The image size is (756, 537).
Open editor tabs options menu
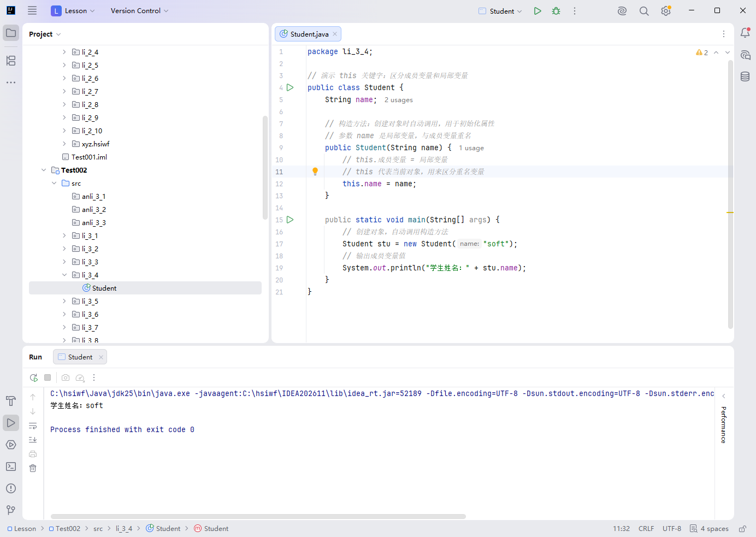tap(724, 34)
